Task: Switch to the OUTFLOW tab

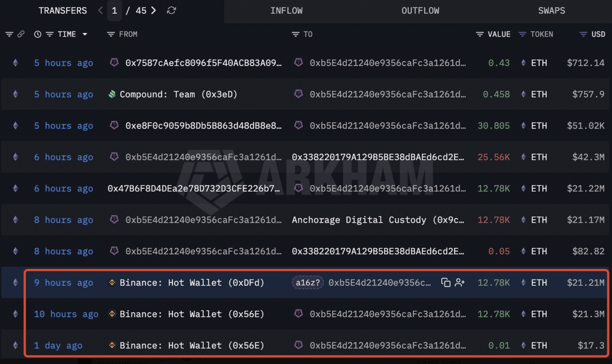Action: coord(420,11)
